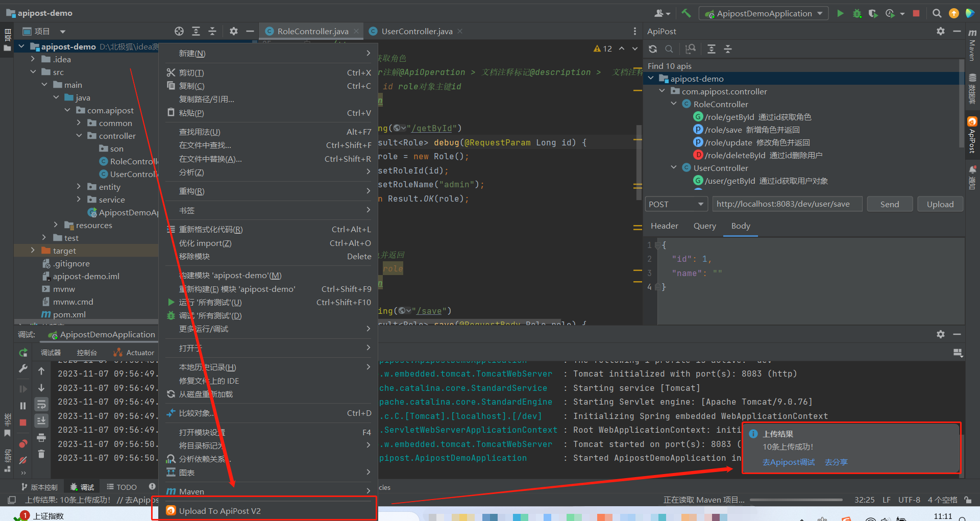Screen dimensions: 980x521
Task: Open Search Everywhere magnifier icon
Action: (x=937, y=13)
